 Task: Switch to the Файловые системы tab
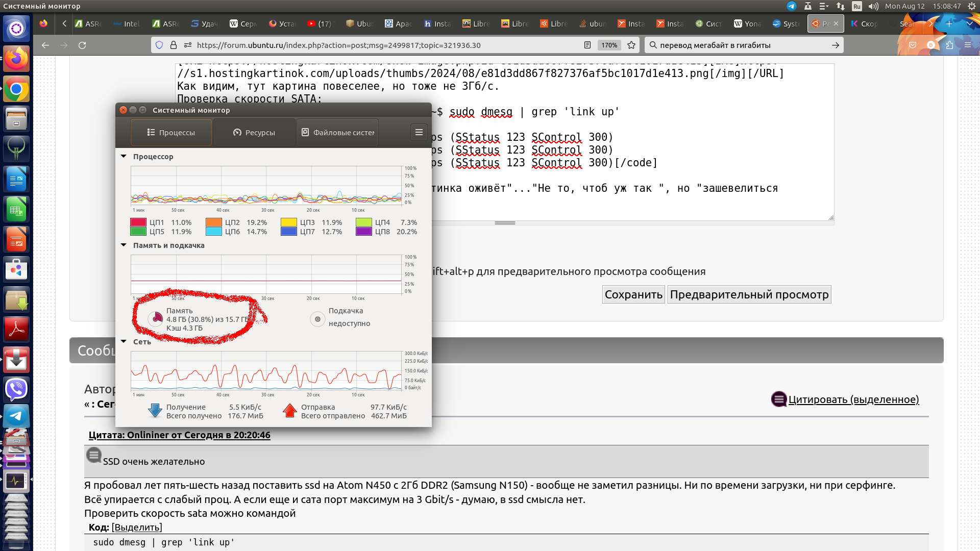(337, 133)
